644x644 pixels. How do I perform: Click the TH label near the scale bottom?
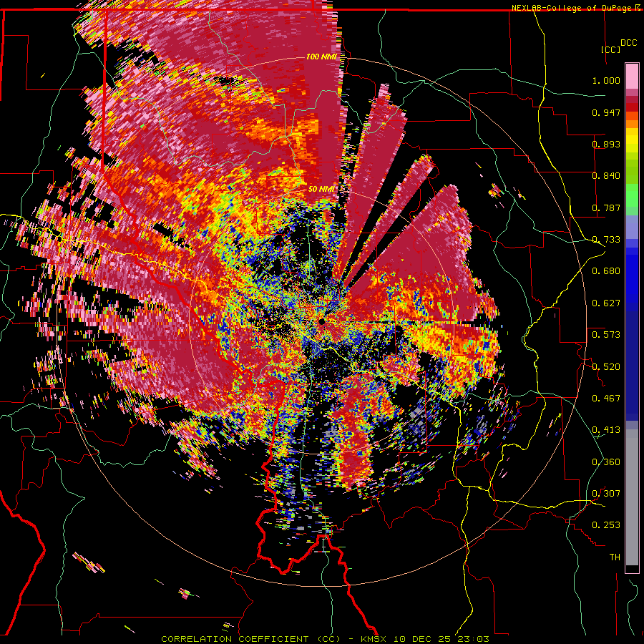pos(615,557)
